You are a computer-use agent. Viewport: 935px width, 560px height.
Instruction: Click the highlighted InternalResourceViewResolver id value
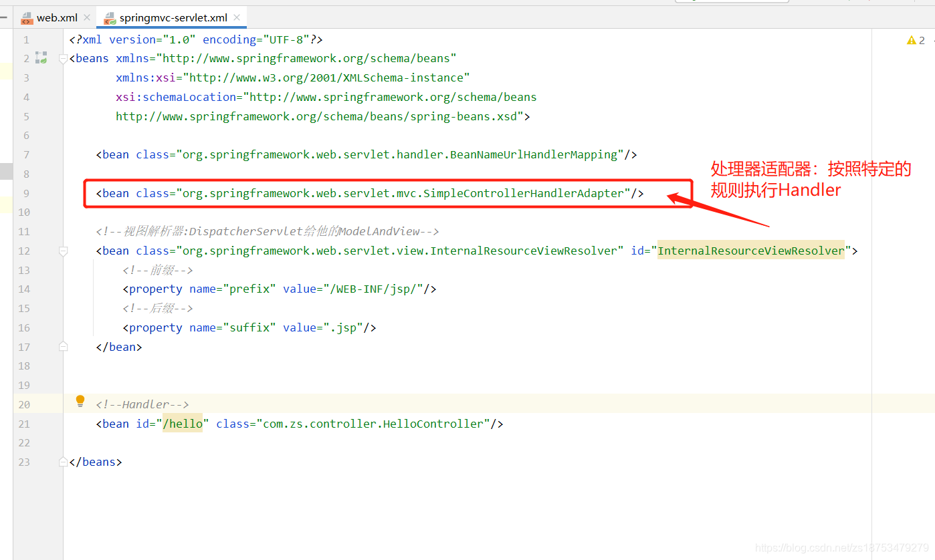pos(751,251)
